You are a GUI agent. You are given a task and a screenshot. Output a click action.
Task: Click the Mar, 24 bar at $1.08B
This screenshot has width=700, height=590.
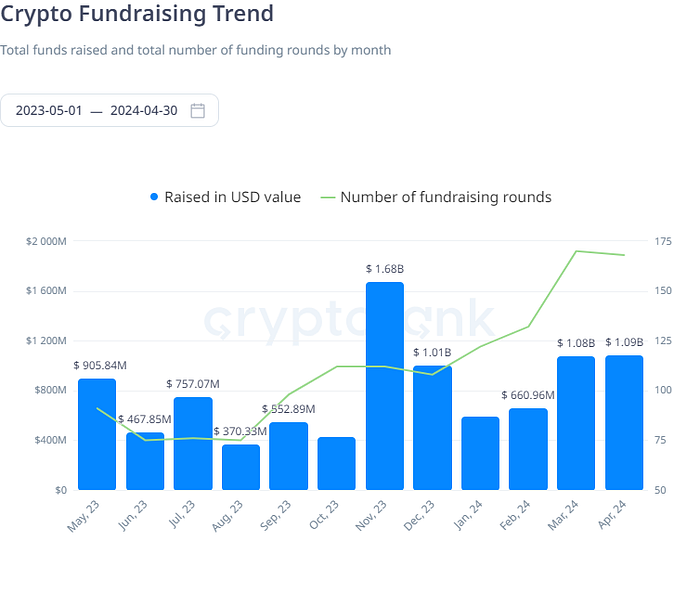(576, 423)
